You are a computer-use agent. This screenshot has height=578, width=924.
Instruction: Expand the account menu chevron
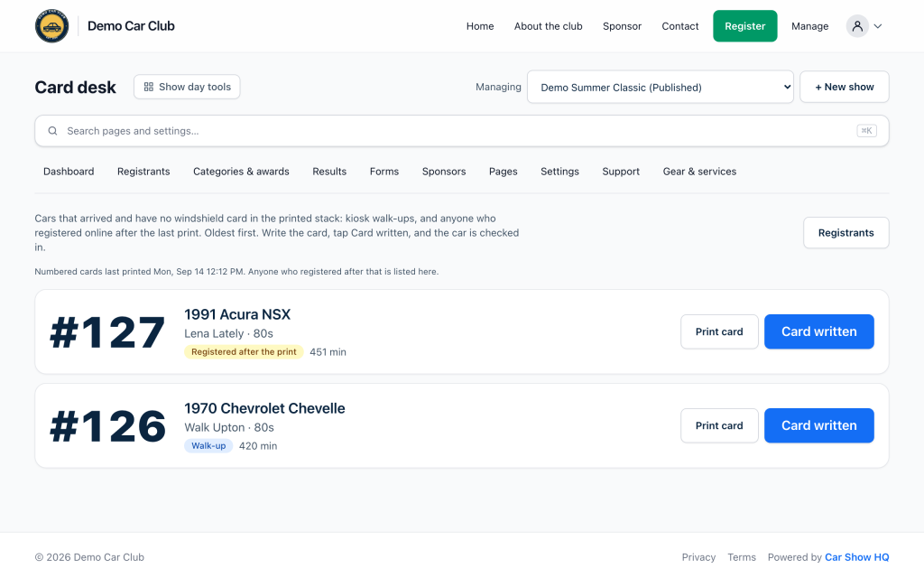tap(877, 26)
